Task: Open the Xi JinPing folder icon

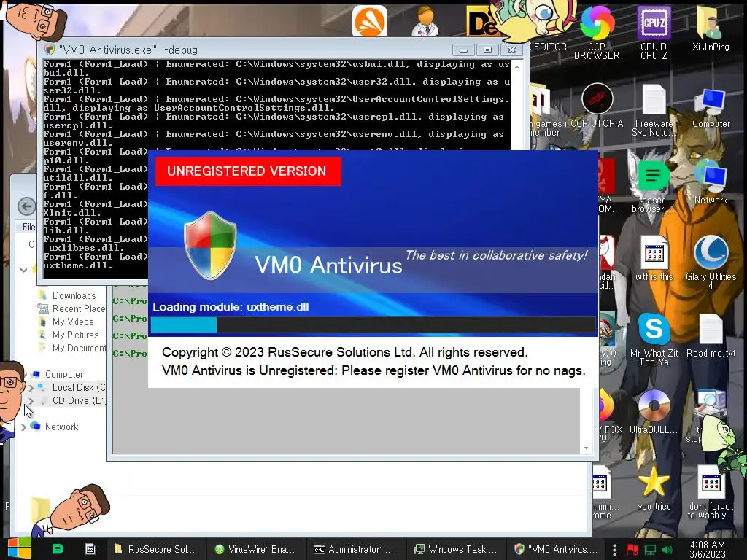Action: coord(711,28)
